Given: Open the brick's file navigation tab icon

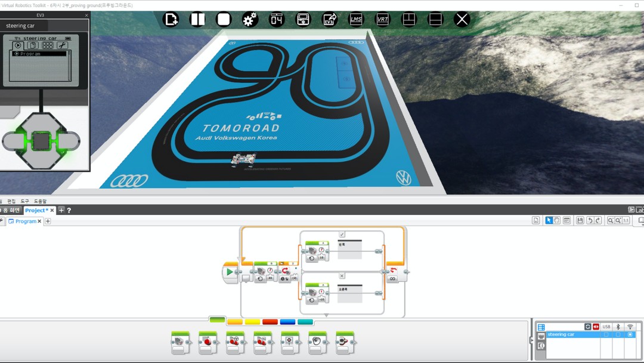Looking at the screenshot, I should [32, 45].
